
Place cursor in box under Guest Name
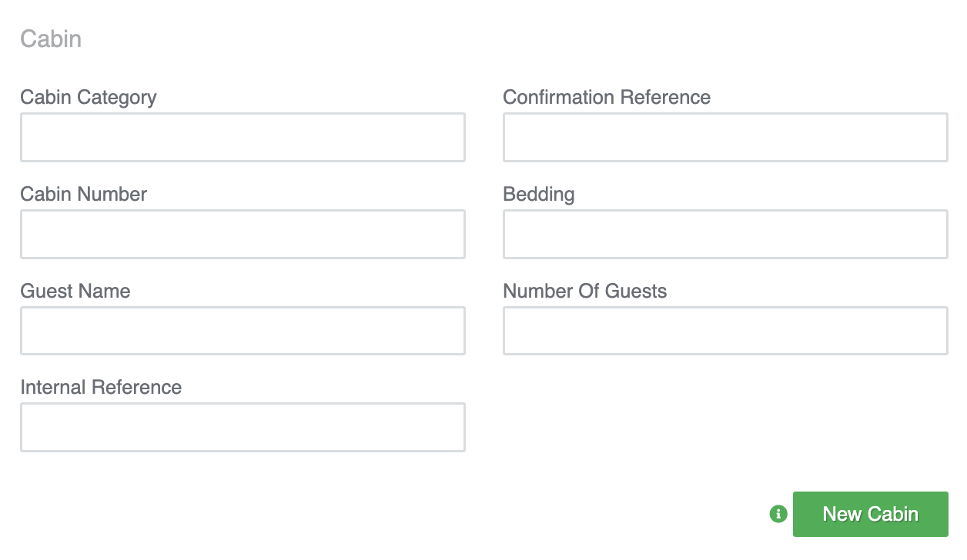pos(243,331)
